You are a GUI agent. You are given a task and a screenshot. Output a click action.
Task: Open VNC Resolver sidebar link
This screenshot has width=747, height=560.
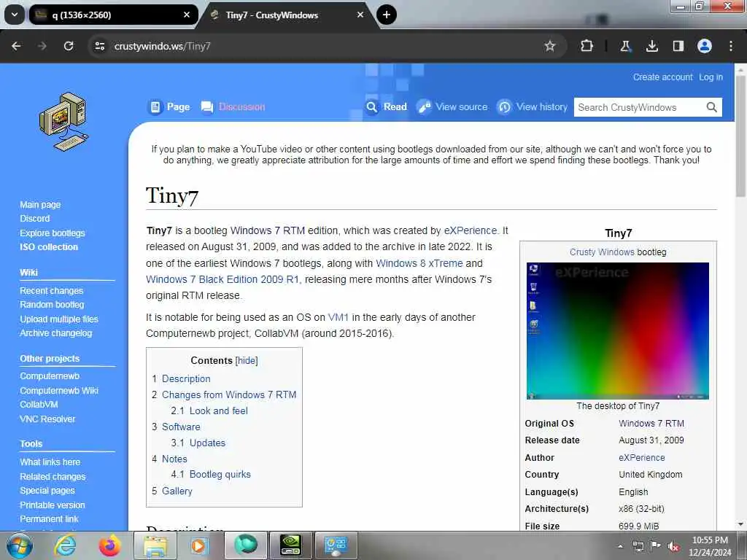point(47,419)
